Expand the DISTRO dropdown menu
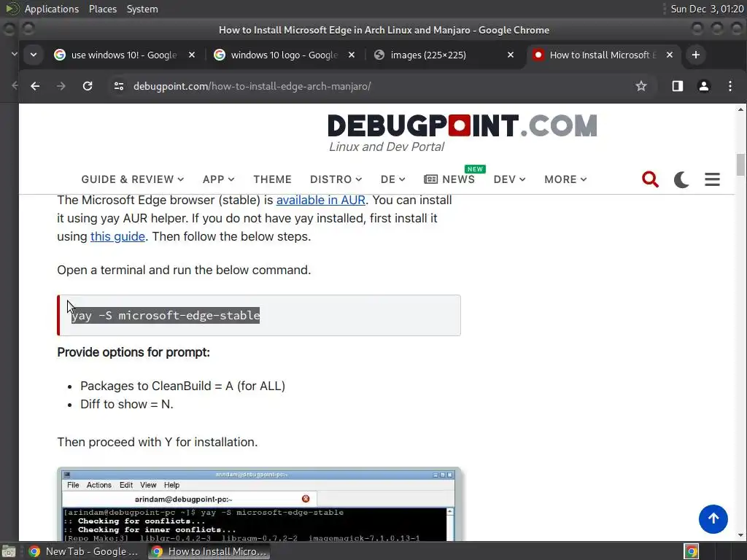The image size is (747, 560). [336, 179]
